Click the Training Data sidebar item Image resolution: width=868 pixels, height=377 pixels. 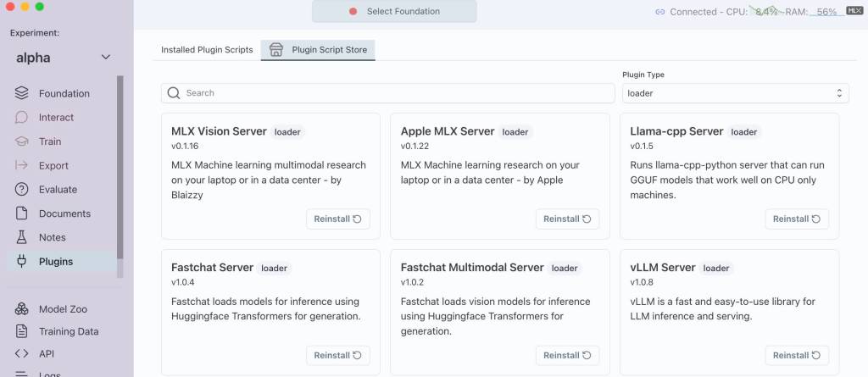[68, 331]
